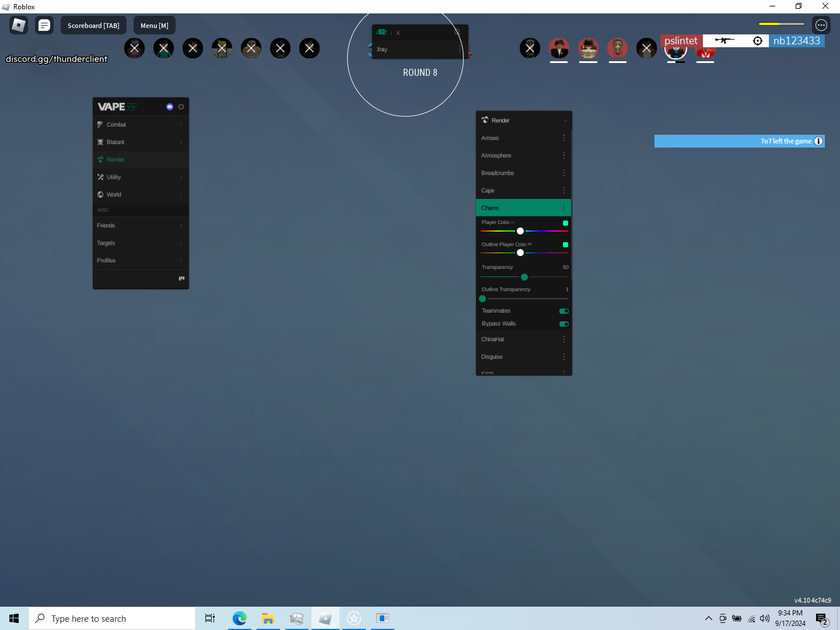The width and height of the screenshot is (840, 630).
Task: Open Atmosphere module three-dot options
Action: [x=563, y=155]
